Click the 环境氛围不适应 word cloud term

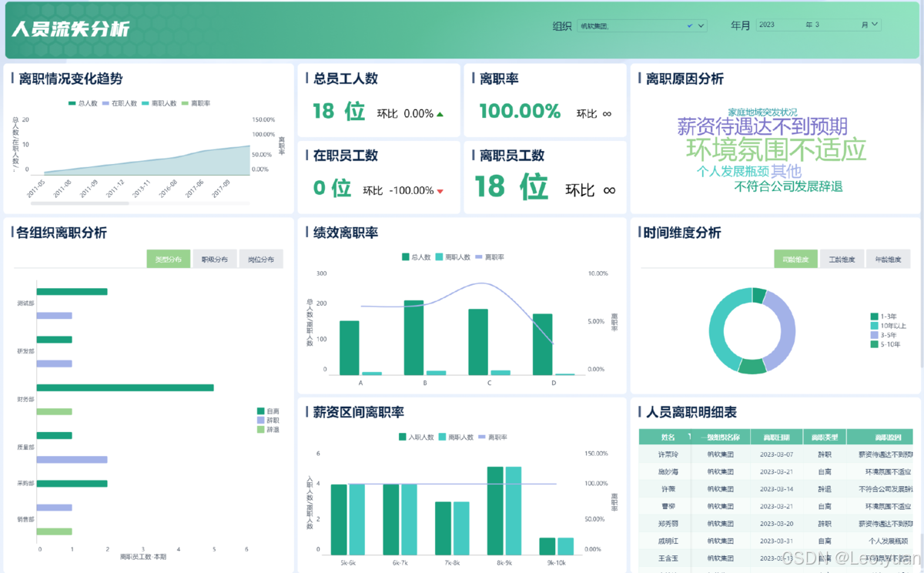(776, 149)
